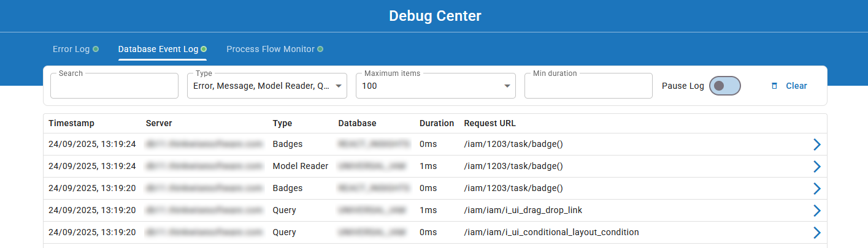868x248 pixels.
Task: Focus the Search input field
Action: (x=114, y=87)
